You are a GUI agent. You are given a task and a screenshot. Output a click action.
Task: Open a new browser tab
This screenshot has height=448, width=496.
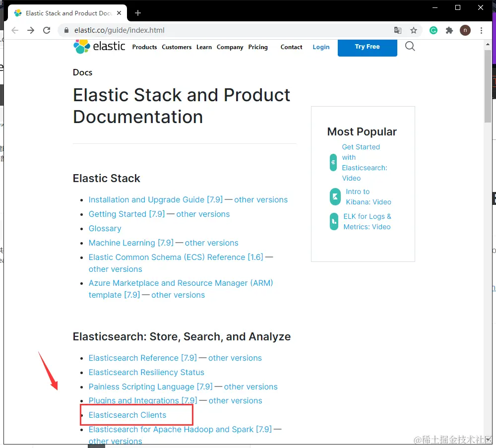pyautogui.click(x=138, y=13)
